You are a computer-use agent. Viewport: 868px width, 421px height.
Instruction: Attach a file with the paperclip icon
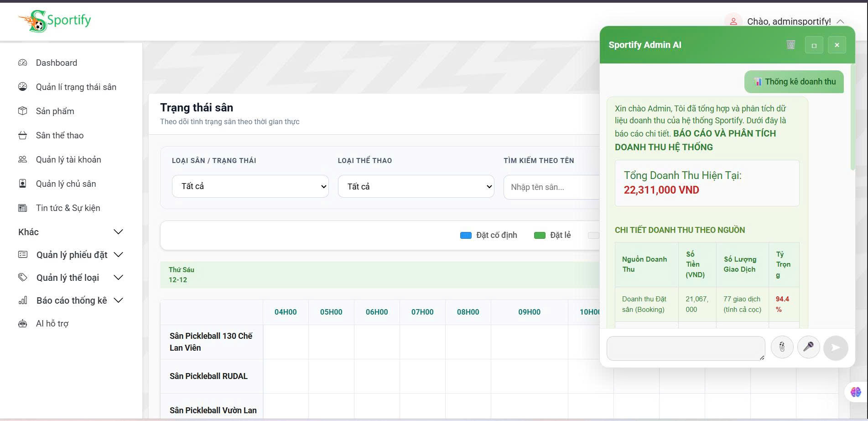point(782,347)
